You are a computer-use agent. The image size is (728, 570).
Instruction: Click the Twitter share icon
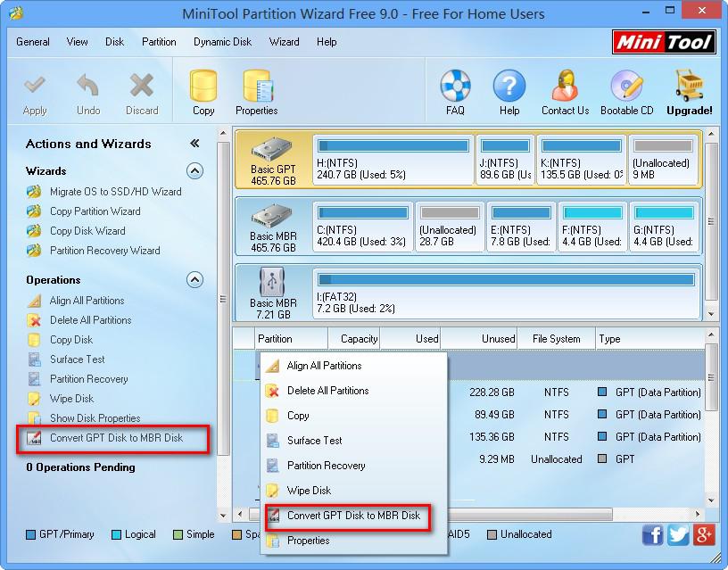(677, 534)
